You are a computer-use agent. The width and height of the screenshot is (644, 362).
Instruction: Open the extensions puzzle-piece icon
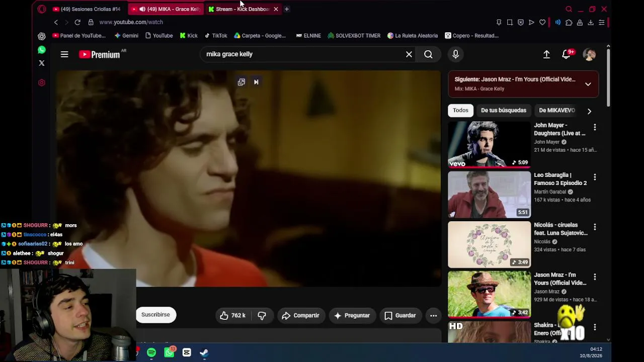coord(569,22)
